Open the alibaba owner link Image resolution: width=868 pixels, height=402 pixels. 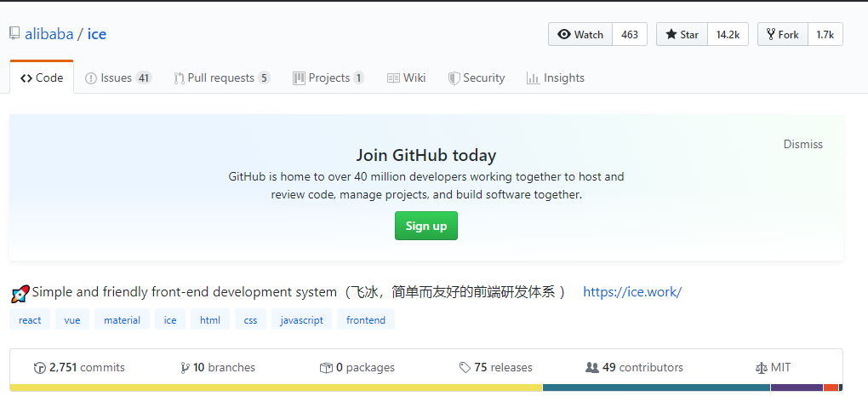point(49,34)
